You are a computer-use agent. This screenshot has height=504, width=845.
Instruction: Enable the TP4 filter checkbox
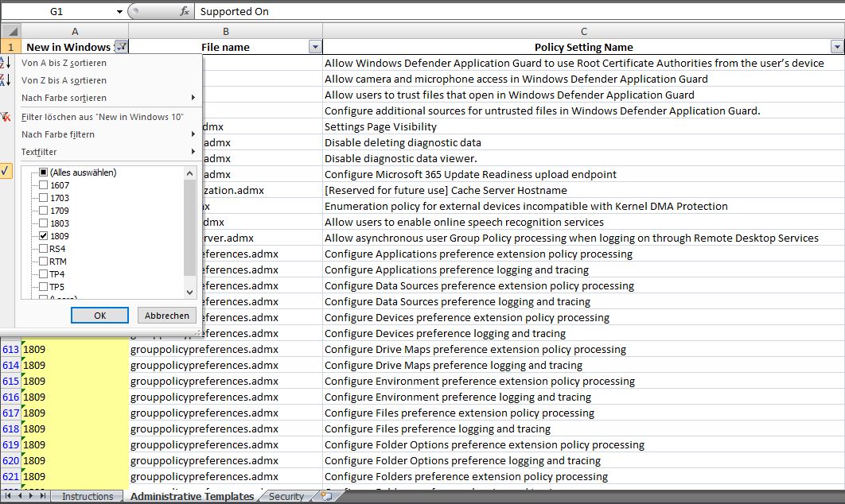pos(44,274)
